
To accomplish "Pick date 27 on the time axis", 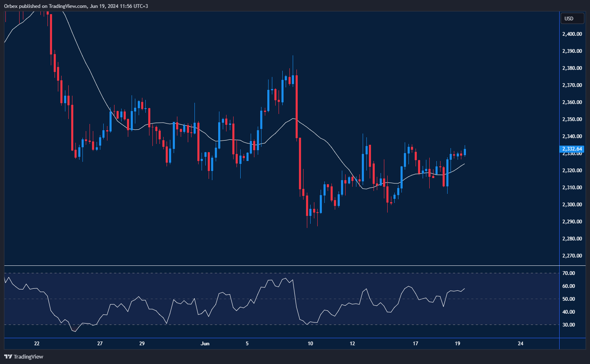I will click(x=100, y=344).
